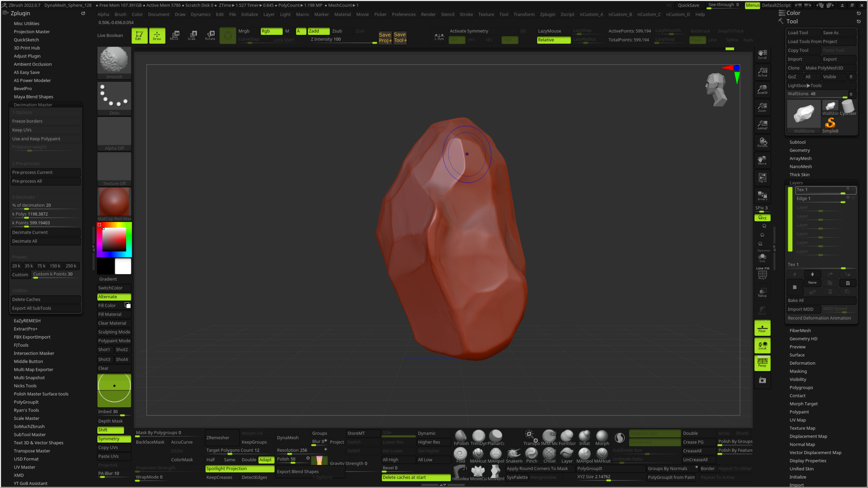Viewport: 868px width, 488px height.
Task: Click the Load Tool button
Action: click(803, 33)
